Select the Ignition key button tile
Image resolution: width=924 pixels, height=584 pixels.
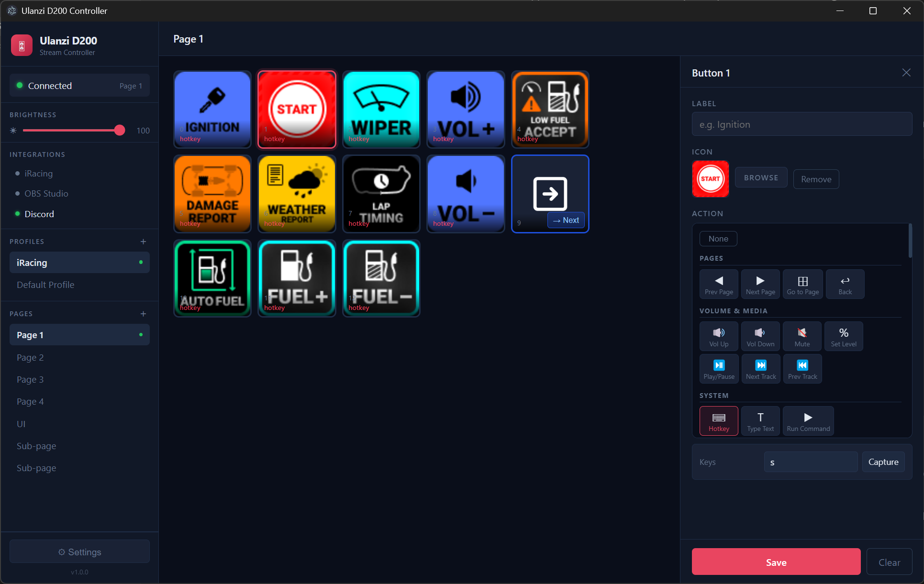click(212, 110)
